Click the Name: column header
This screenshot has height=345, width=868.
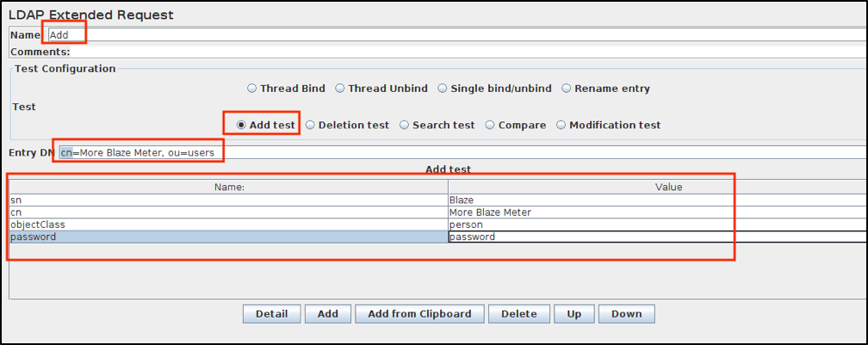[x=229, y=188]
